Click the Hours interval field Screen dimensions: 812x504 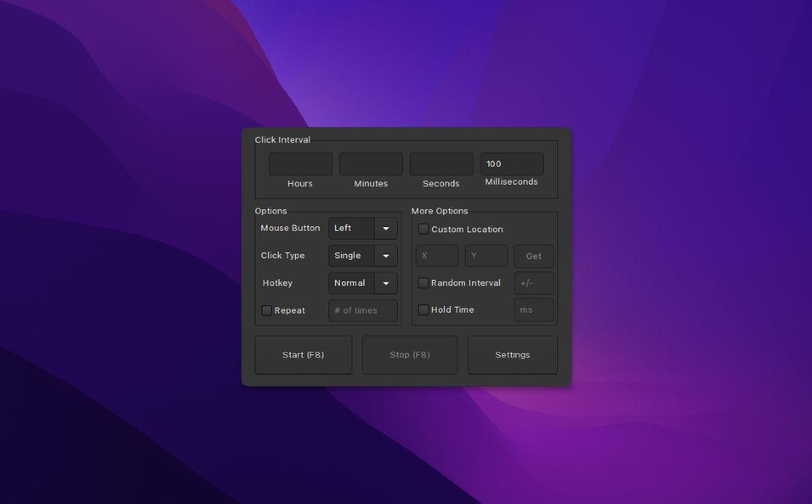pos(300,163)
